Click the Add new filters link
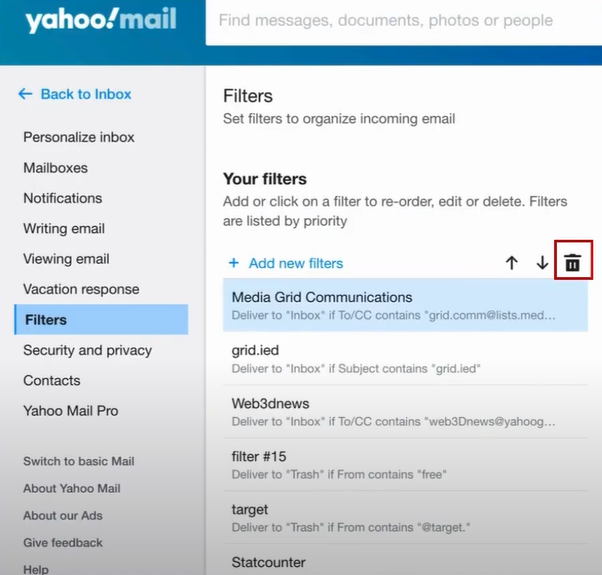 296,263
